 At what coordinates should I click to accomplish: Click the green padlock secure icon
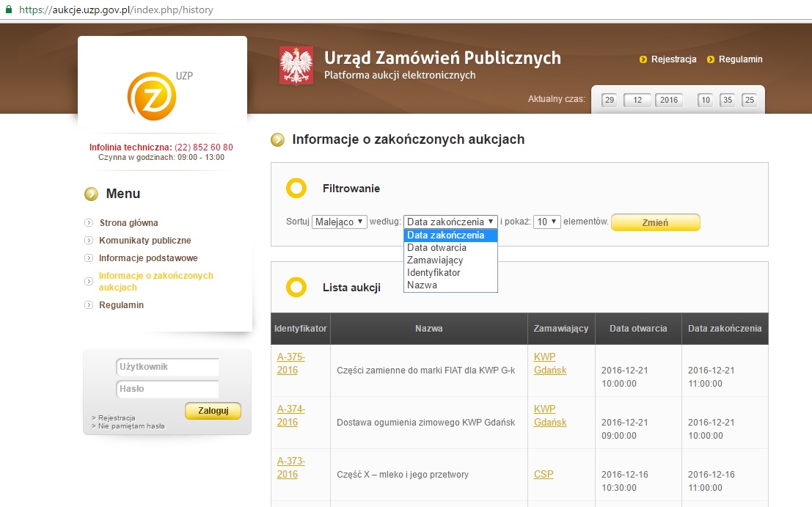click(x=8, y=10)
